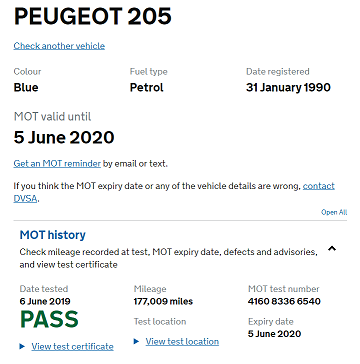Screen dimensions: 360x364
Task: Toggle the MOT history section heading
Action: [53, 235]
